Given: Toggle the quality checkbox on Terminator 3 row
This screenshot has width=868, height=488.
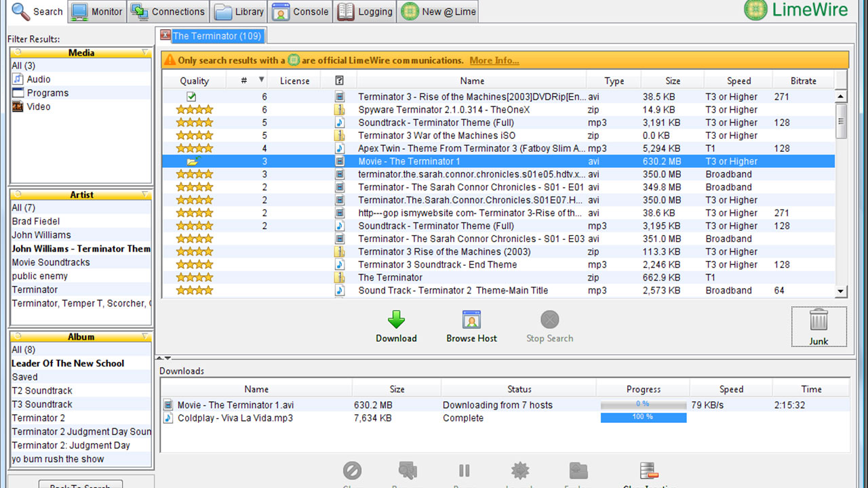Looking at the screenshot, I should (x=192, y=97).
